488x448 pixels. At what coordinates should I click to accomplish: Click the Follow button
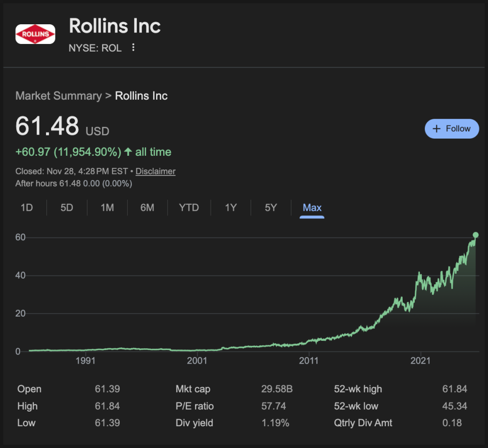pos(452,129)
